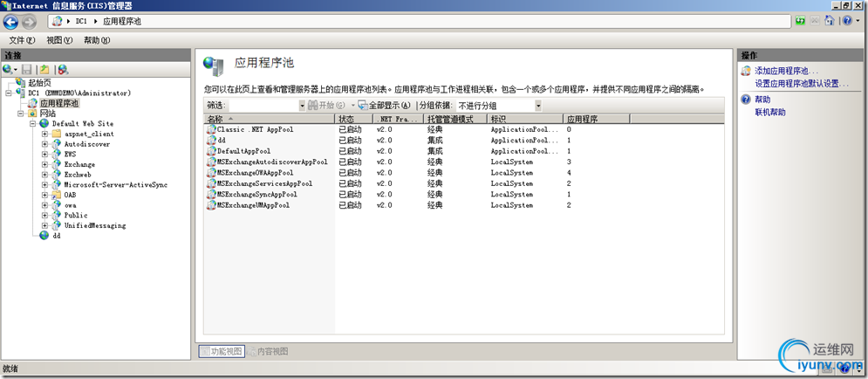
Task: Select the dd application pool row
Action: coord(464,141)
